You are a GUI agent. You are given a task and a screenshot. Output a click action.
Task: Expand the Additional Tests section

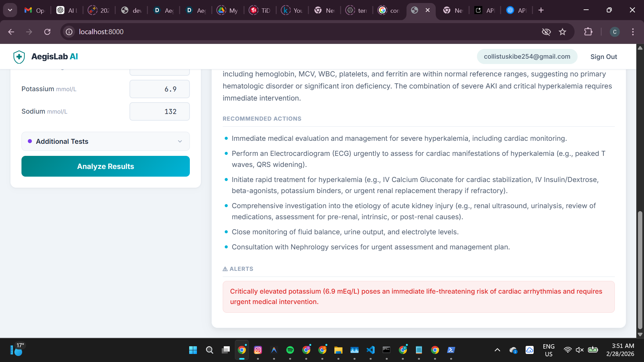point(105,141)
